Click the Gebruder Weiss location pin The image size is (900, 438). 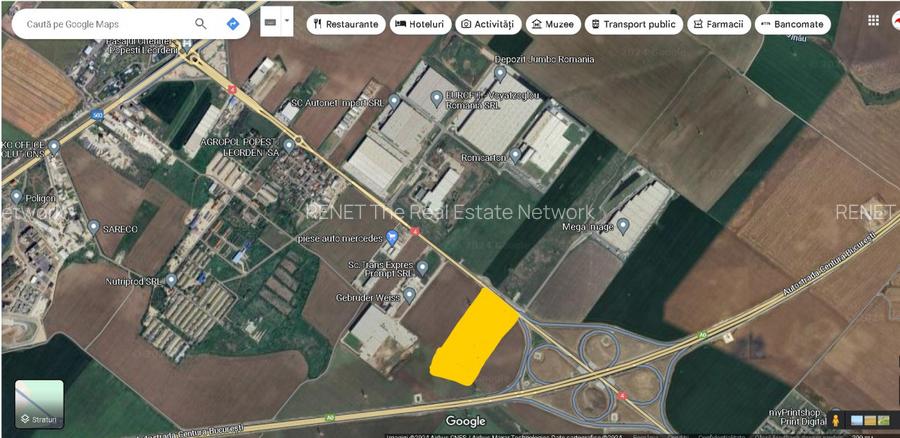(x=409, y=295)
